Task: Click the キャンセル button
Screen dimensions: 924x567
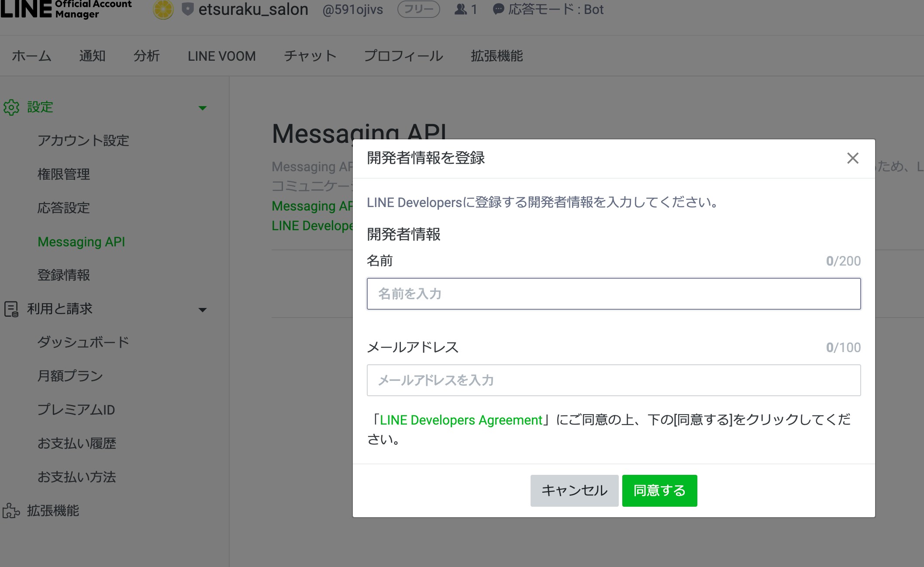Action: 574,491
